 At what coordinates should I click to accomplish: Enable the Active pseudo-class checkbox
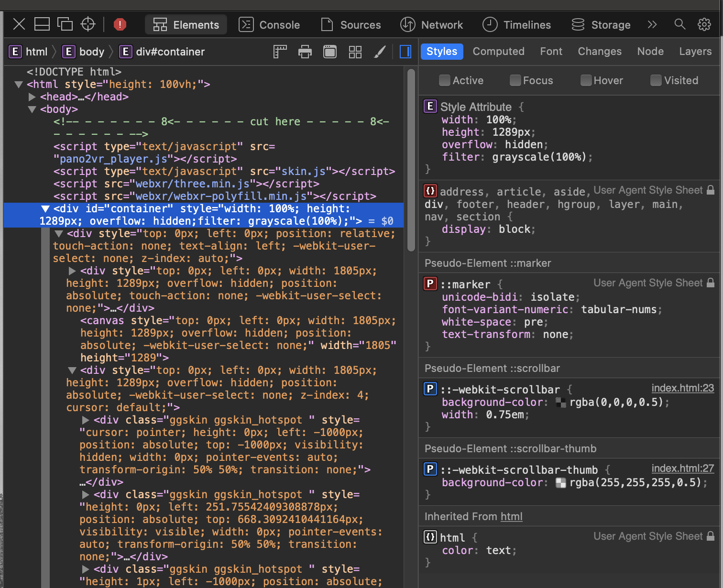[x=445, y=80]
